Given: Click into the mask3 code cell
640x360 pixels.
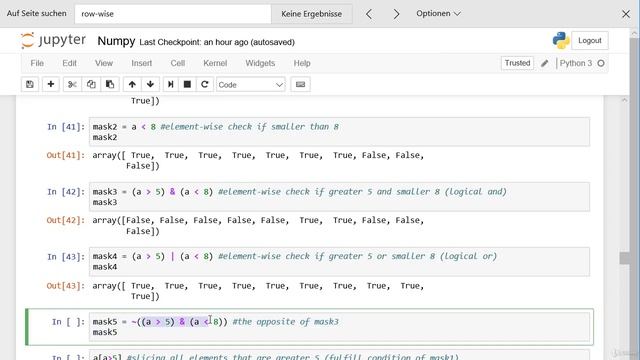Looking at the screenshot, I should tap(339, 197).
